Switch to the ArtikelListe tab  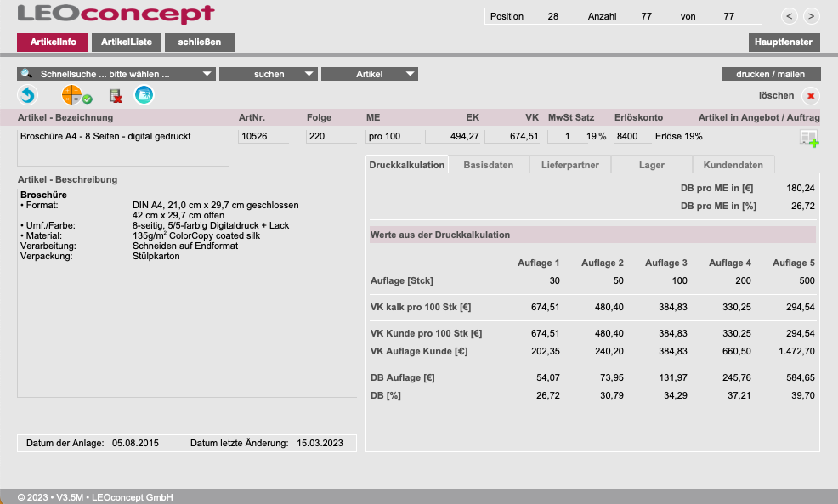pyautogui.click(x=126, y=42)
